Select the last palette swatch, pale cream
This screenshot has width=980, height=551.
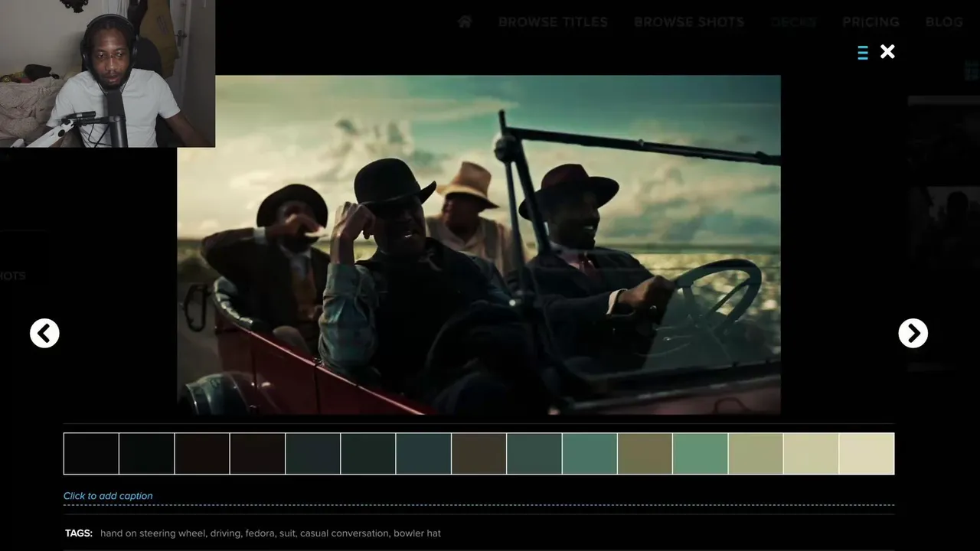tap(867, 454)
